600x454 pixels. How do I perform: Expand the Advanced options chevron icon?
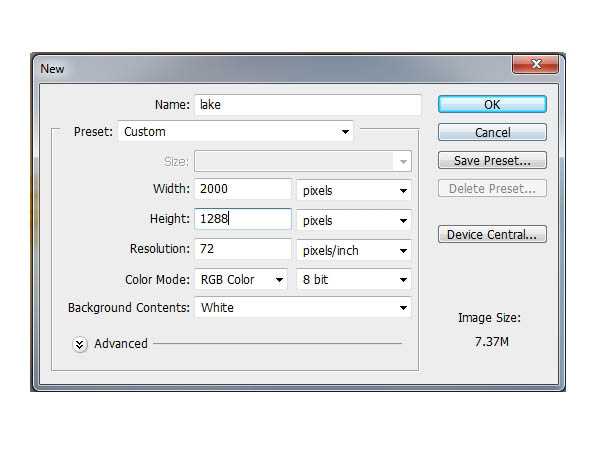click(x=80, y=345)
